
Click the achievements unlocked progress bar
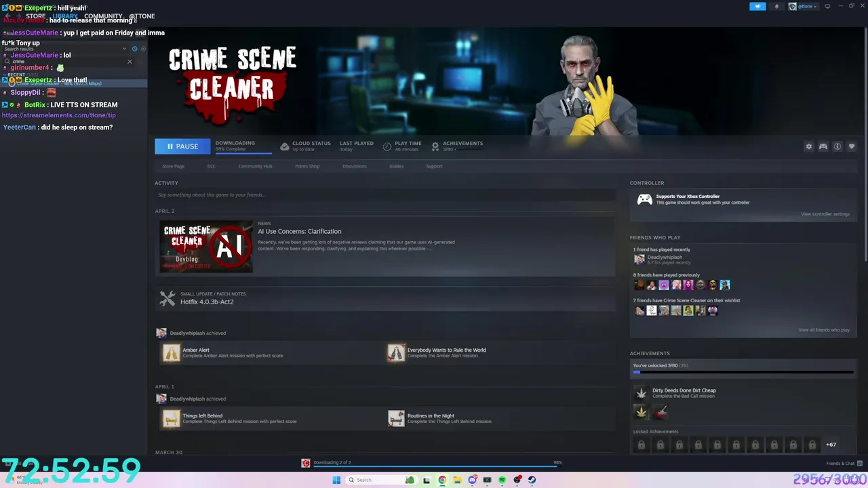pos(743,372)
